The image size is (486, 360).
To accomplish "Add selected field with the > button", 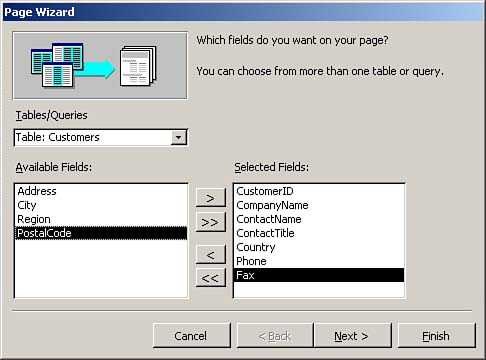I will click(x=211, y=198).
